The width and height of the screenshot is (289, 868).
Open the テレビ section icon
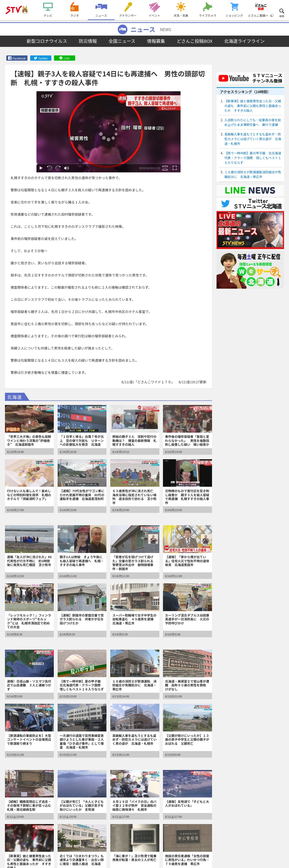(x=48, y=7)
